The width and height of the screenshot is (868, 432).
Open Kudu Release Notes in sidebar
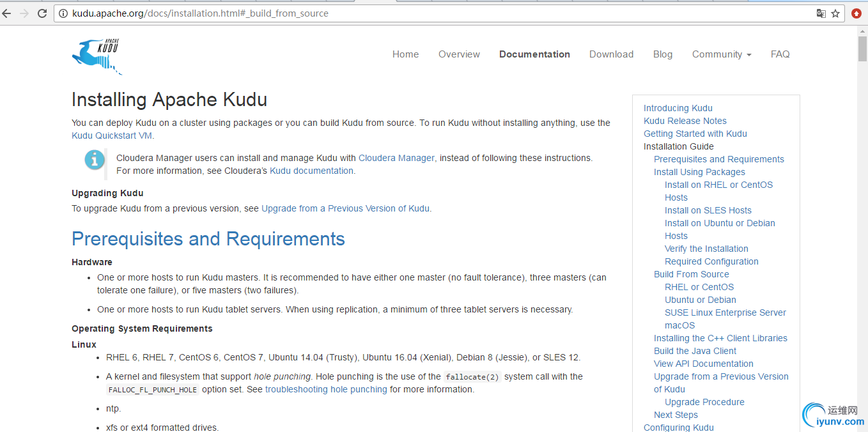(685, 121)
